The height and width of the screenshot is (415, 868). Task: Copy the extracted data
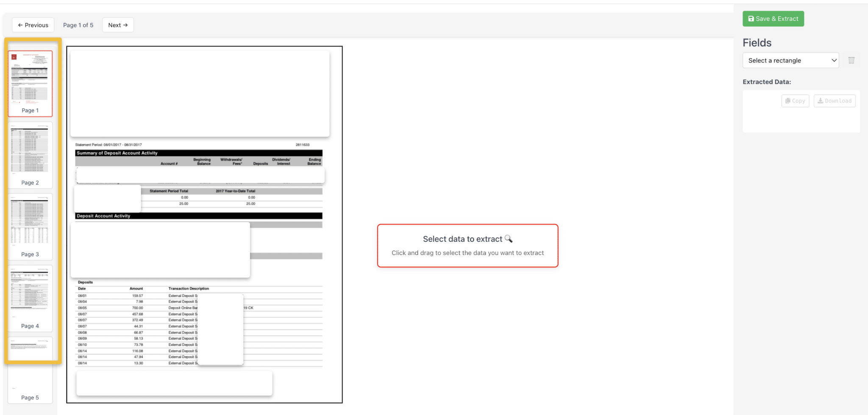coord(795,101)
